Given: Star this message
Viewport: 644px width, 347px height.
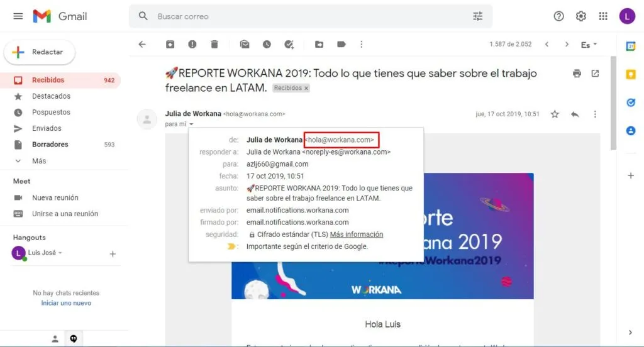Looking at the screenshot, I should pyautogui.click(x=555, y=114).
